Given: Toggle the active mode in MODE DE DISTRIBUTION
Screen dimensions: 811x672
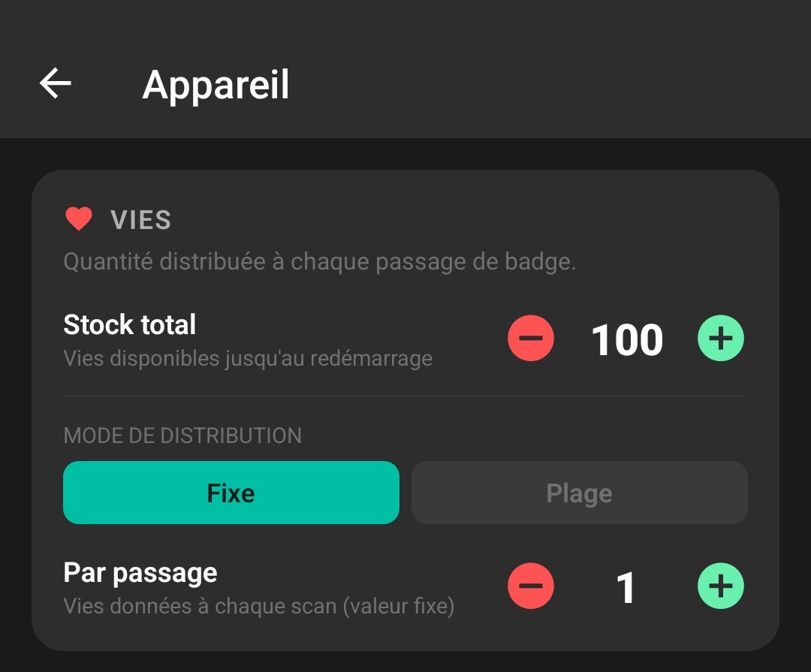Looking at the screenshot, I should 231,493.
